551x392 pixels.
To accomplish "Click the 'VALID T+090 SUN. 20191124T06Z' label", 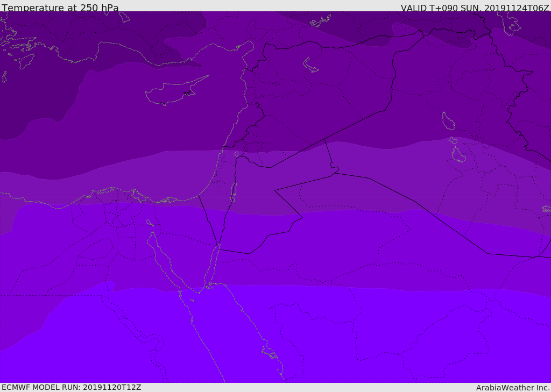I will pos(475,8).
